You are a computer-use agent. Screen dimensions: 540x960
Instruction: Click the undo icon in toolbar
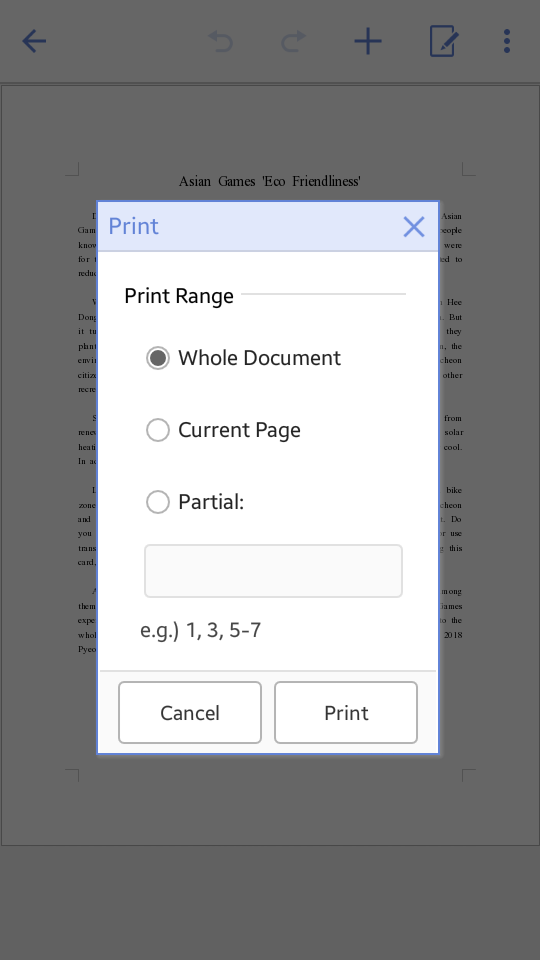coord(220,42)
